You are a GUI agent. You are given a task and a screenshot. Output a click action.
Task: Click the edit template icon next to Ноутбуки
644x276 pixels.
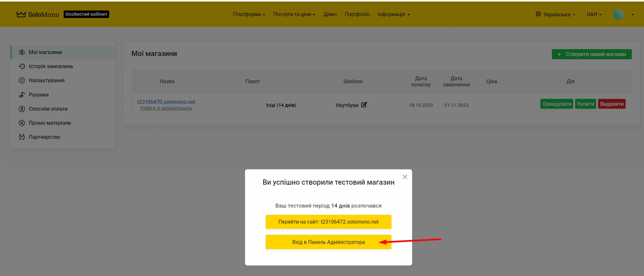364,105
